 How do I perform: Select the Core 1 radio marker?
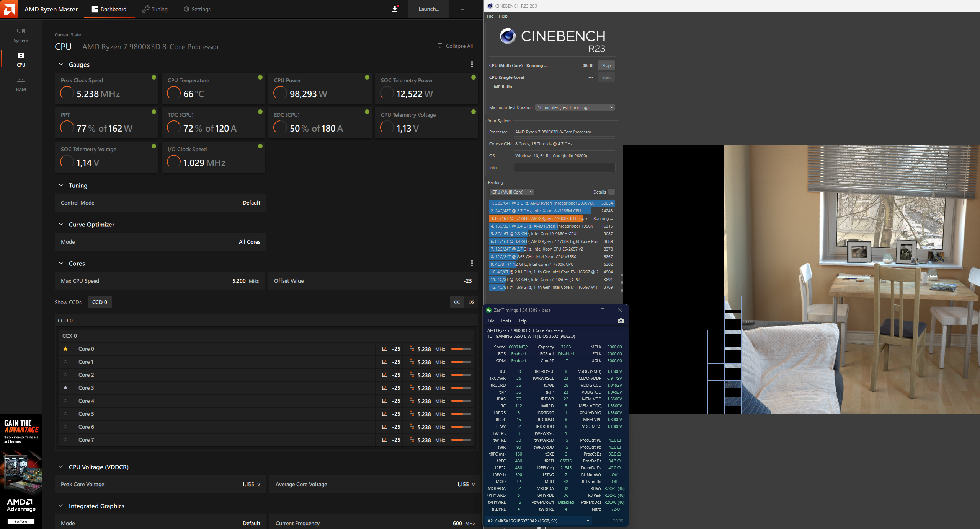point(65,362)
